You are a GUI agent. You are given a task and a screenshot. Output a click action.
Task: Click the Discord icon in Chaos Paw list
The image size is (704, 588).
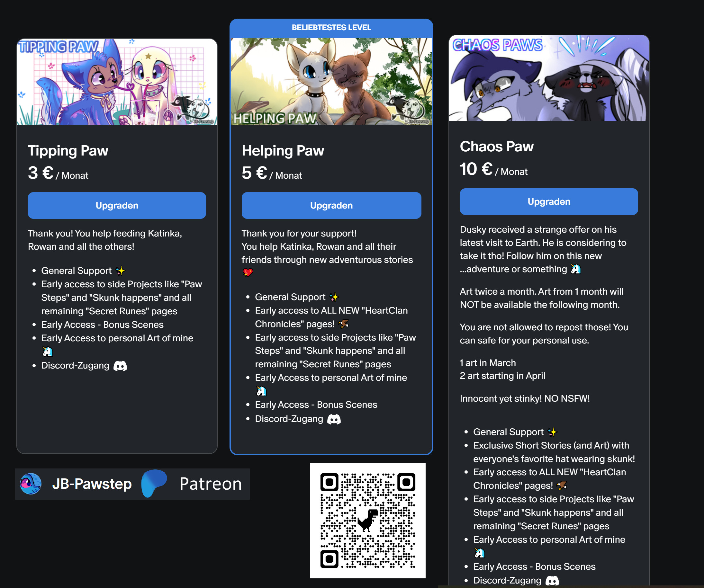(x=552, y=580)
